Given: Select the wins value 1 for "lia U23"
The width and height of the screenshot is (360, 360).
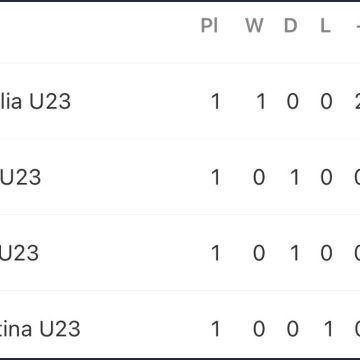Looking at the screenshot, I should pyautogui.click(x=261, y=101).
